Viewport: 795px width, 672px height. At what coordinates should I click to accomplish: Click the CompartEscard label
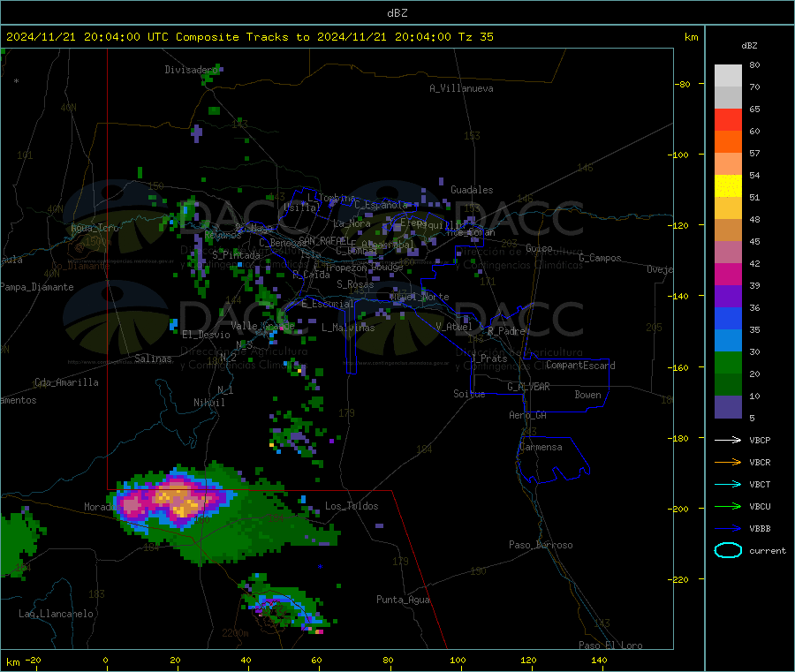point(580,365)
